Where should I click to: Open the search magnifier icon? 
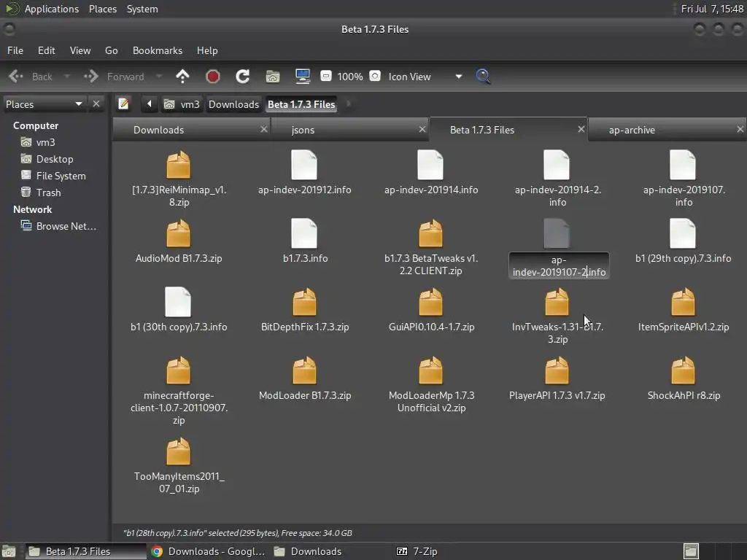click(483, 76)
